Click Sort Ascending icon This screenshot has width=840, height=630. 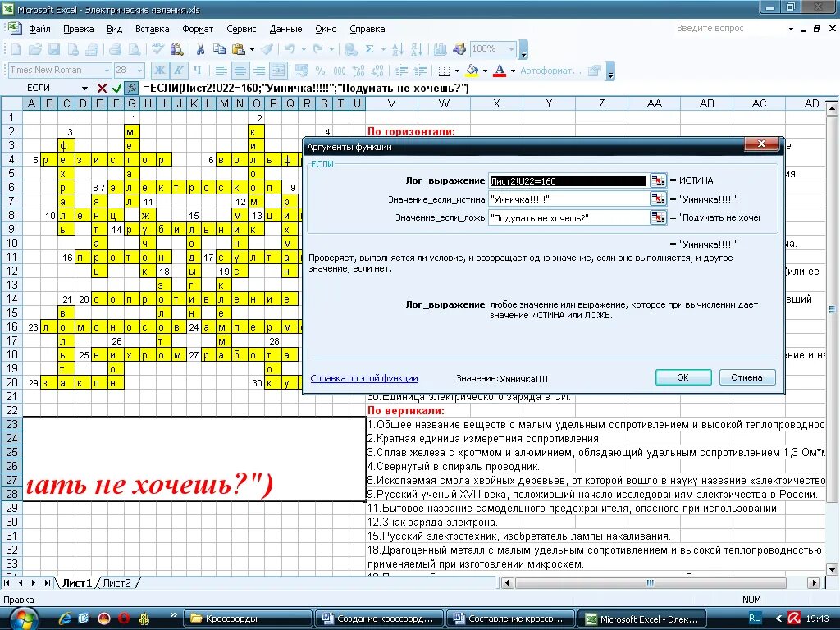point(398,49)
